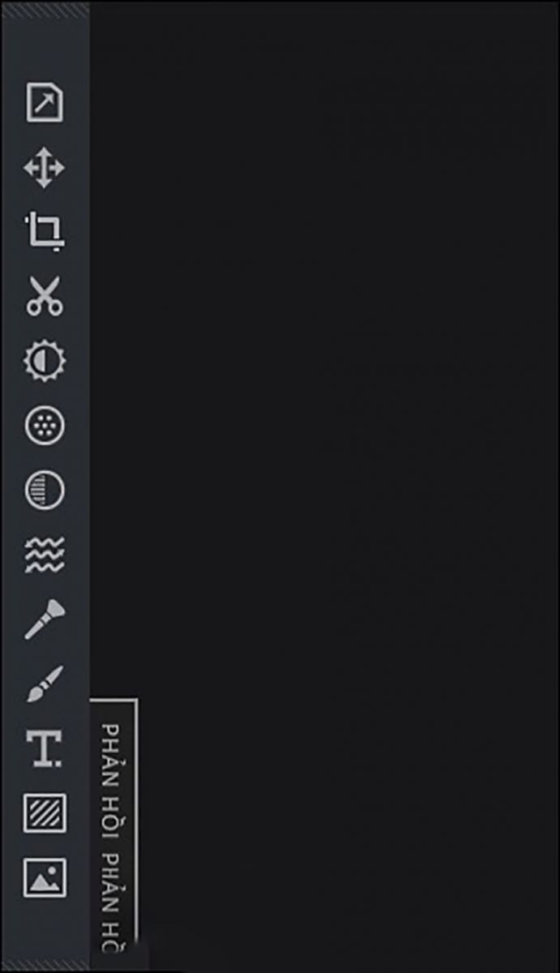Choose the Draw paintbrush tool
The height and width of the screenshot is (973, 560).
coord(45,684)
